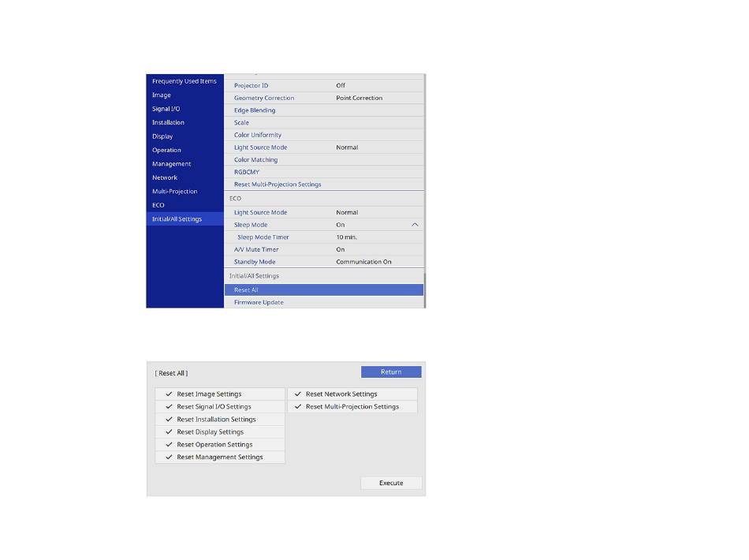Image resolution: width=749 pixels, height=560 pixels.
Task: Uncheck Reset Image Settings
Action: tap(220, 394)
